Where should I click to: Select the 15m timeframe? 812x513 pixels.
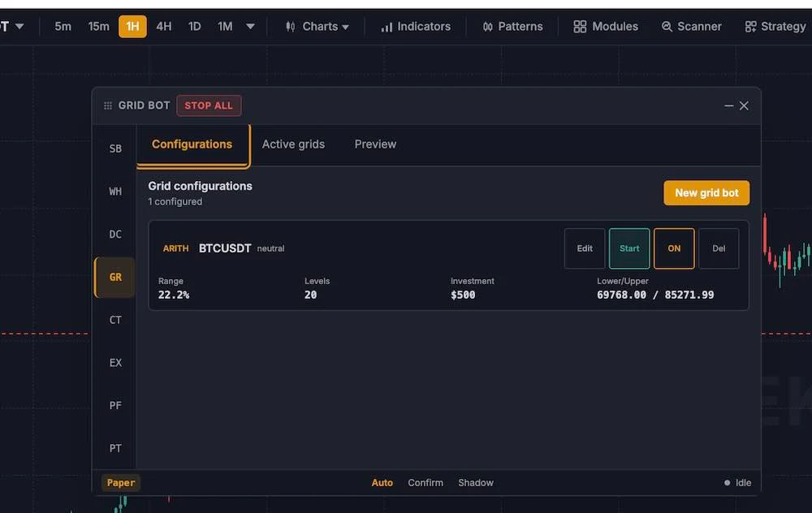coord(98,27)
